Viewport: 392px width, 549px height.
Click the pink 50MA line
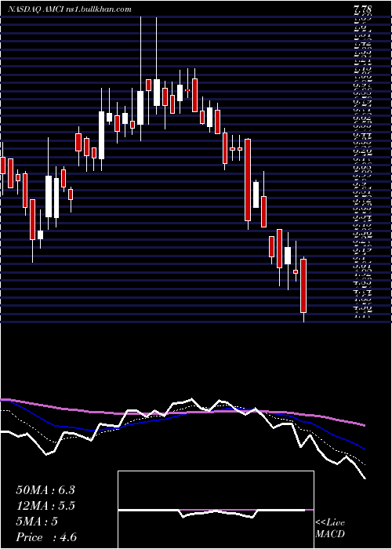coord(182,413)
